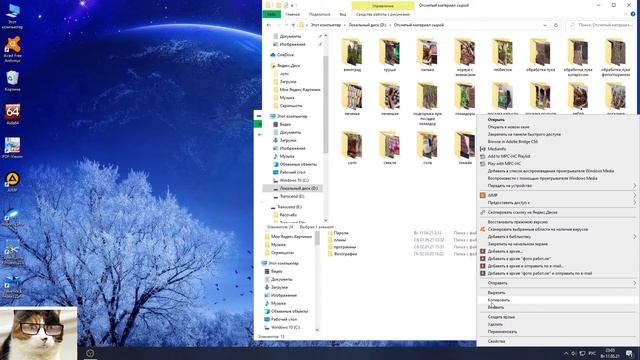
Task: Click the Avast scan icon in context menu
Action: (482, 229)
